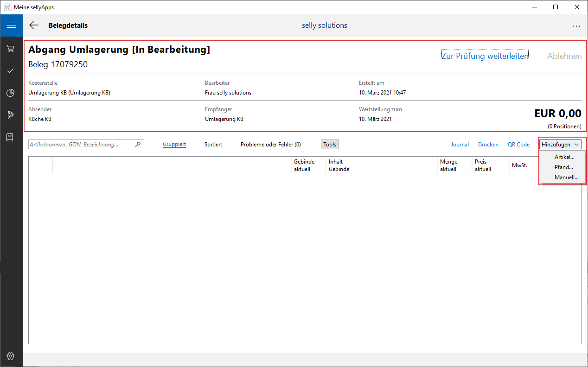Viewport: 588px width, 367px height.
Task: Switch to Sortiert view
Action: (213, 145)
